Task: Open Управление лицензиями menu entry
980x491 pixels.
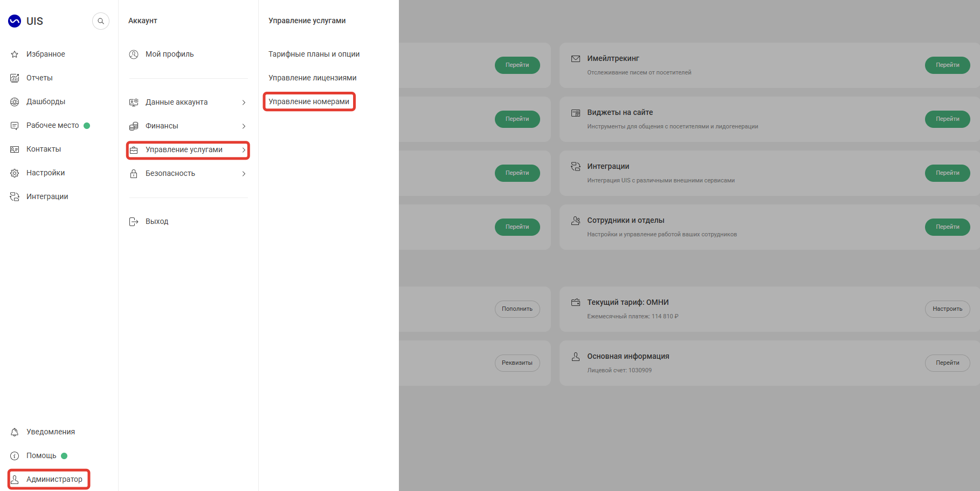Action: (x=312, y=78)
